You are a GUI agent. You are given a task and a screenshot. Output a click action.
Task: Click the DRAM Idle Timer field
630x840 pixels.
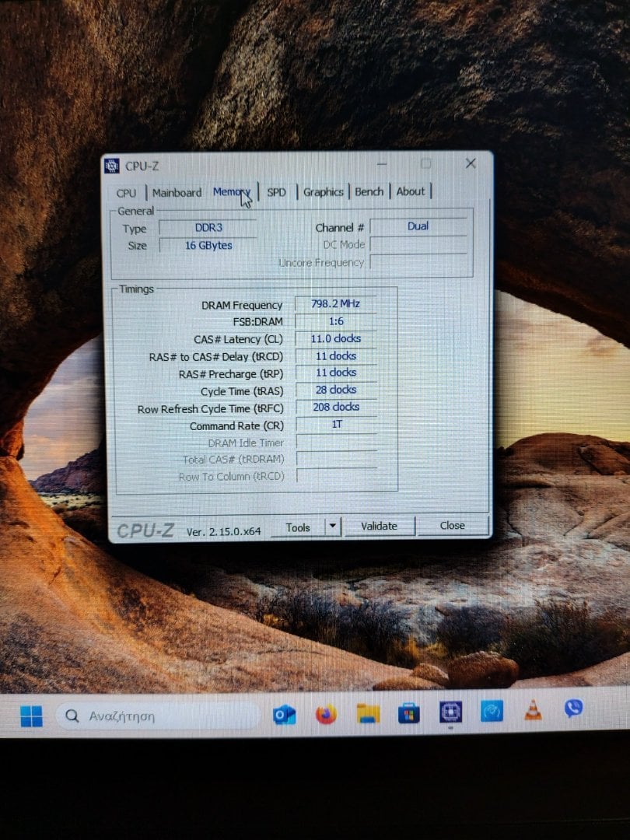[337, 442]
